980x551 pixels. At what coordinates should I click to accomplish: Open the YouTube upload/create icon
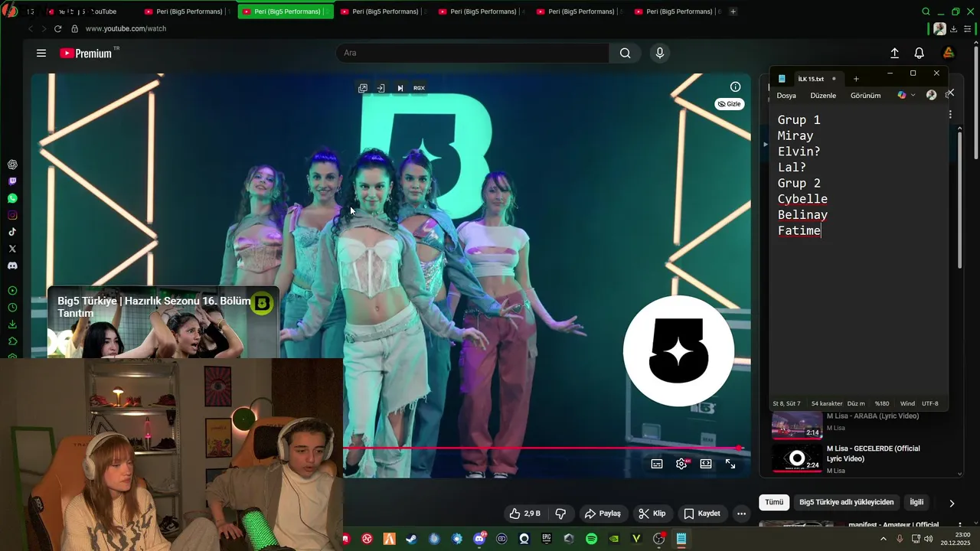pos(894,53)
